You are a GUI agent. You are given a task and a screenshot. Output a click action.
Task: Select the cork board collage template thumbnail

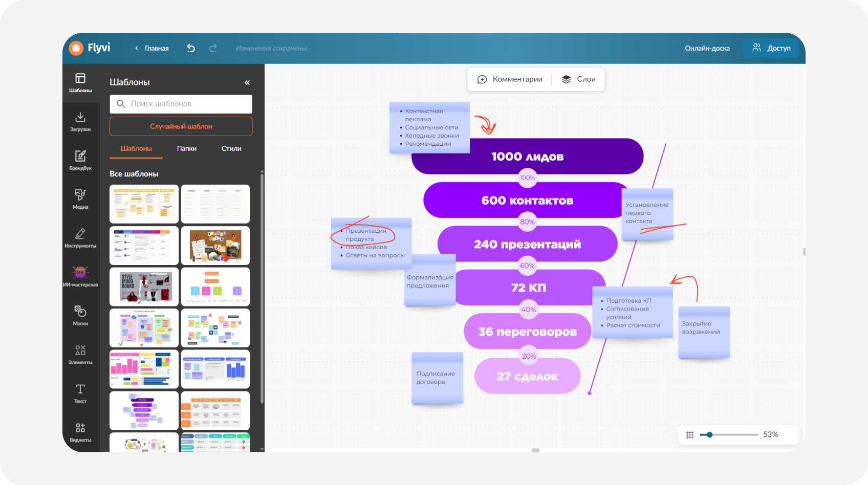215,245
